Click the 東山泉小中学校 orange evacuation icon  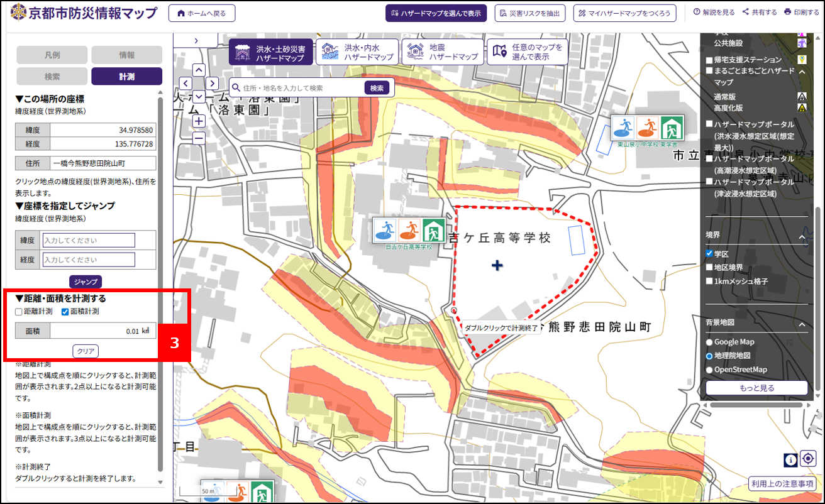point(648,127)
